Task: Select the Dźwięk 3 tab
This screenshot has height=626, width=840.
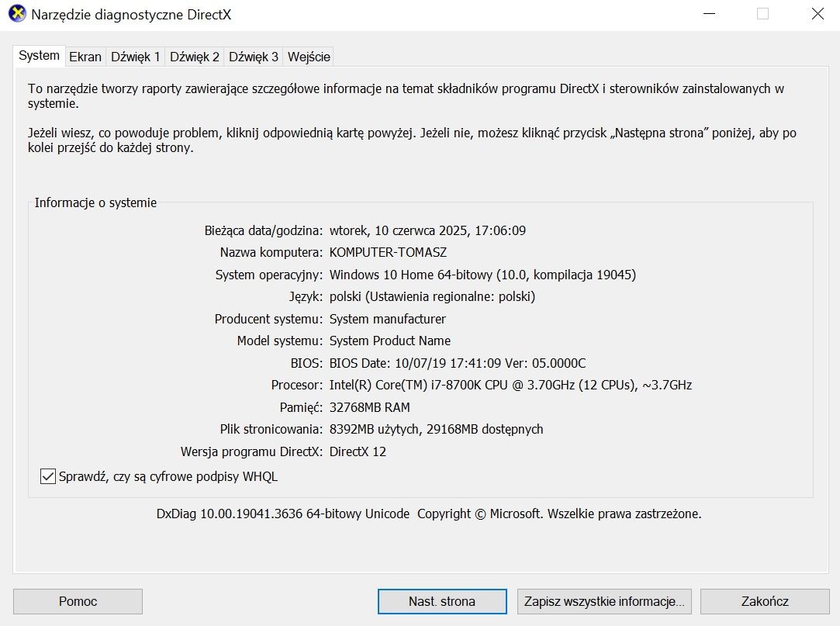Action: 254,57
